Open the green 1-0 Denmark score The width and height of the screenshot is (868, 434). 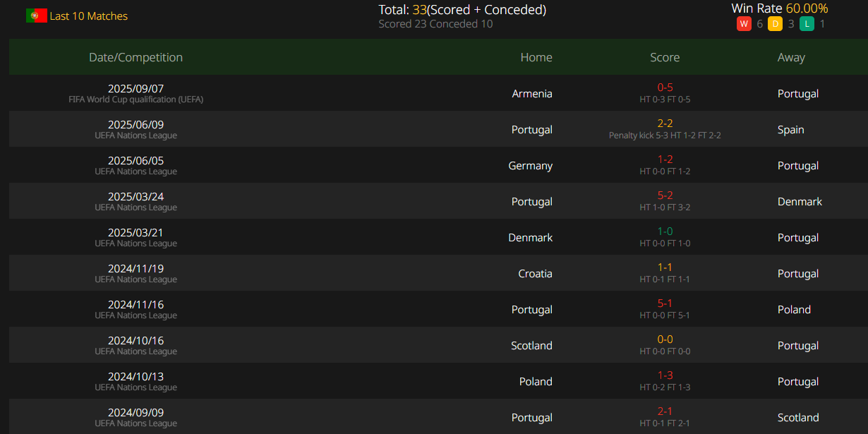click(x=665, y=231)
